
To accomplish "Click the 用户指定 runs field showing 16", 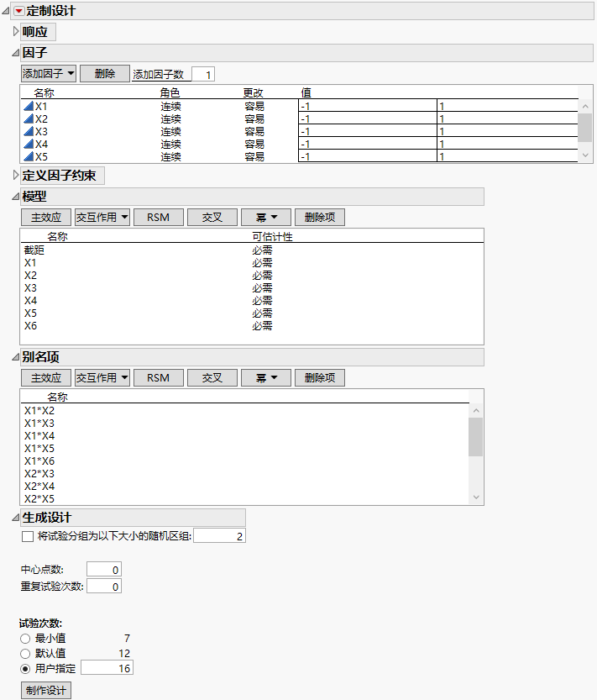I will pyautogui.click(x=107, y=668).
